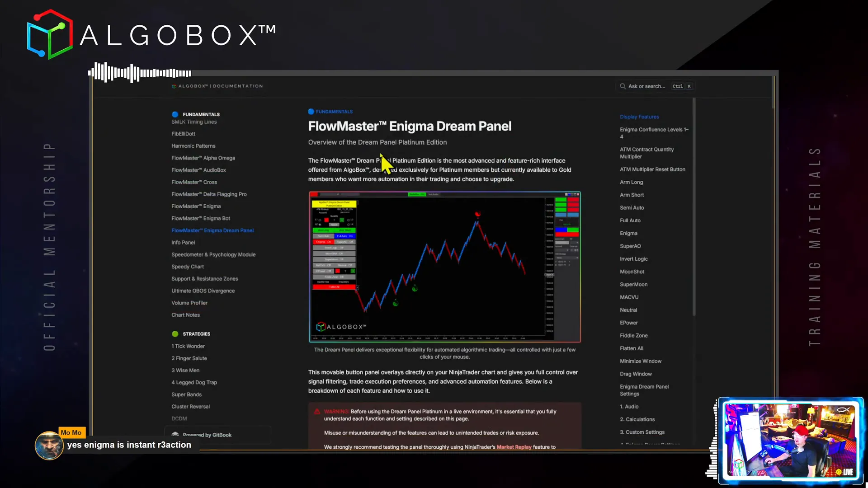Click the Market Replay hyperlink
This screenshot has height=488, width=868.
tap(514, 447)
